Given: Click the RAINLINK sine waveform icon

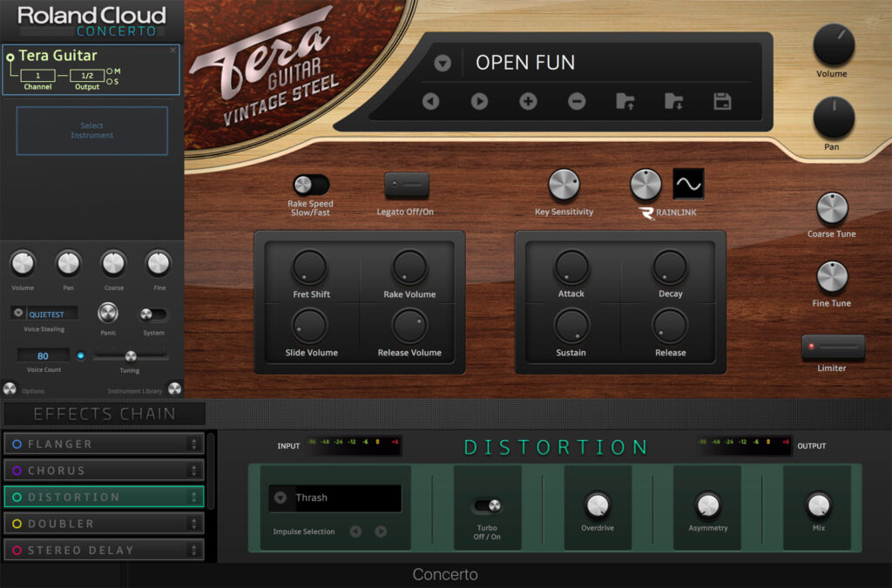Looking at the screenshot, I should (x=688, y=184).
